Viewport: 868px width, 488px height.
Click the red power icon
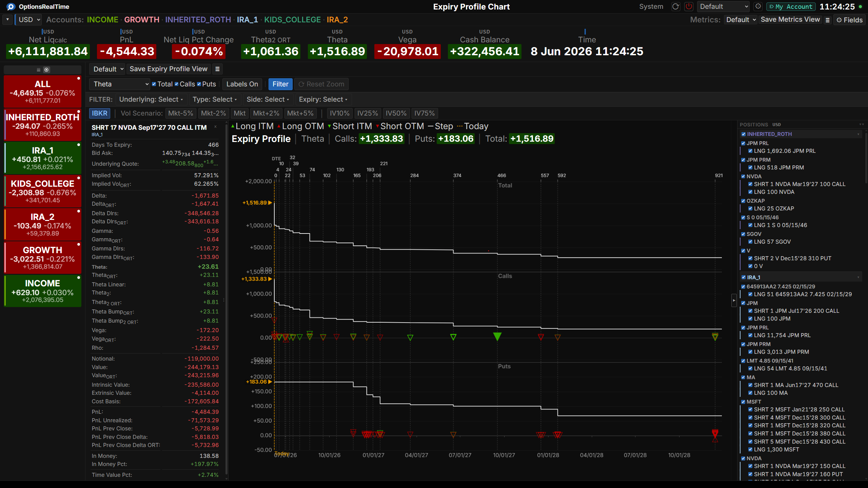tap(689, 6)
